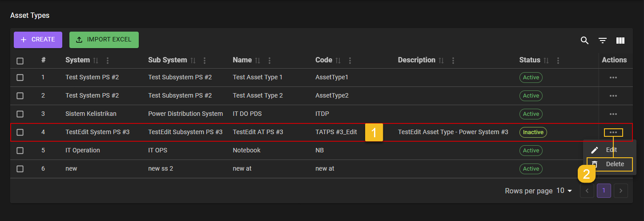
Task: Expand the Rows per page dropdown
Action: point(564,191)
